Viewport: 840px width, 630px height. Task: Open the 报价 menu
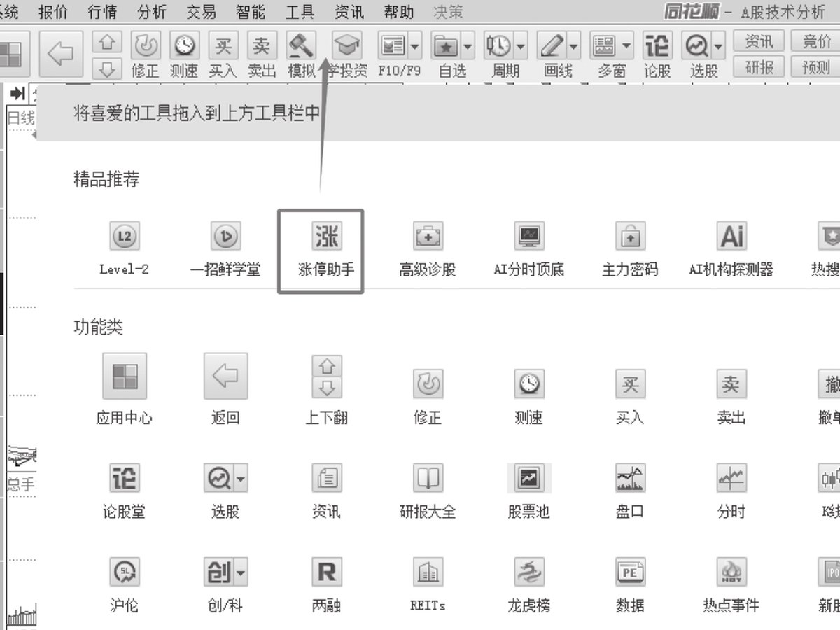pos(53,12)
